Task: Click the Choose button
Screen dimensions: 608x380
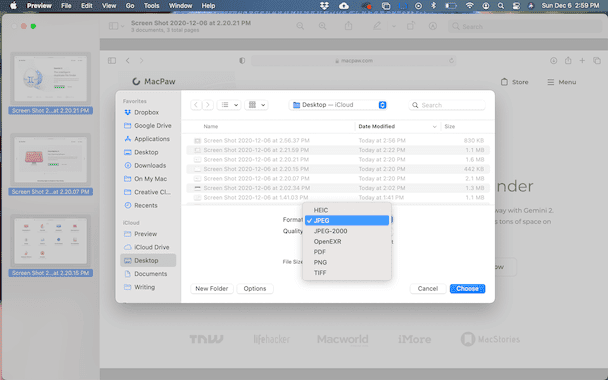Action: click(x=467, y=288)
